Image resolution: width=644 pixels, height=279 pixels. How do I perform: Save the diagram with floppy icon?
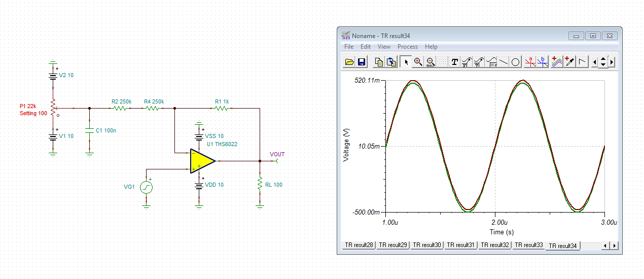coord(362,62)
